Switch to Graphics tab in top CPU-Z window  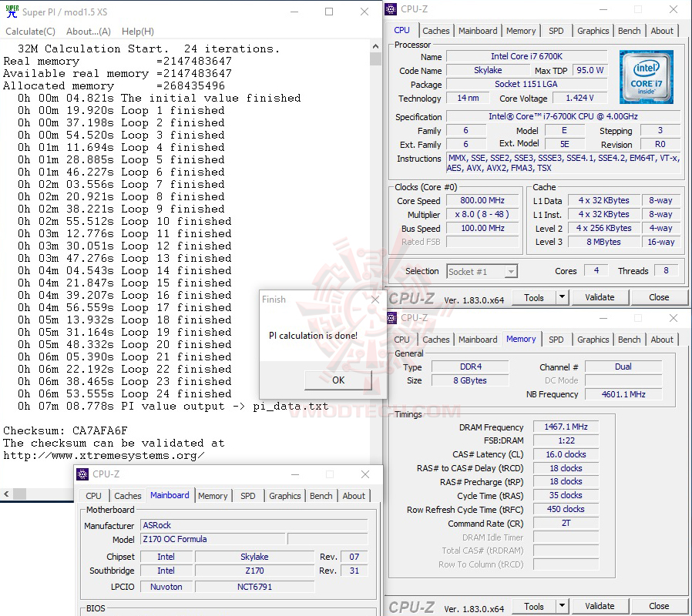click(x=593, y=31)
